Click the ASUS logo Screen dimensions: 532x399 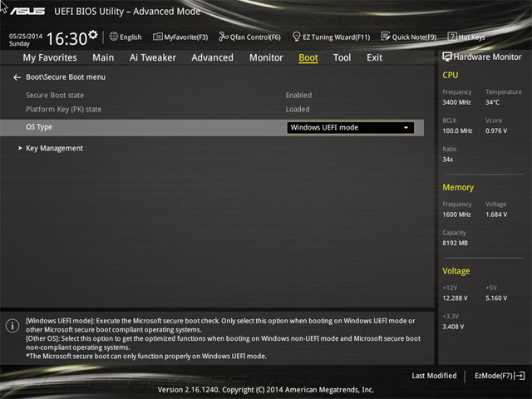[x=27, y=11]
